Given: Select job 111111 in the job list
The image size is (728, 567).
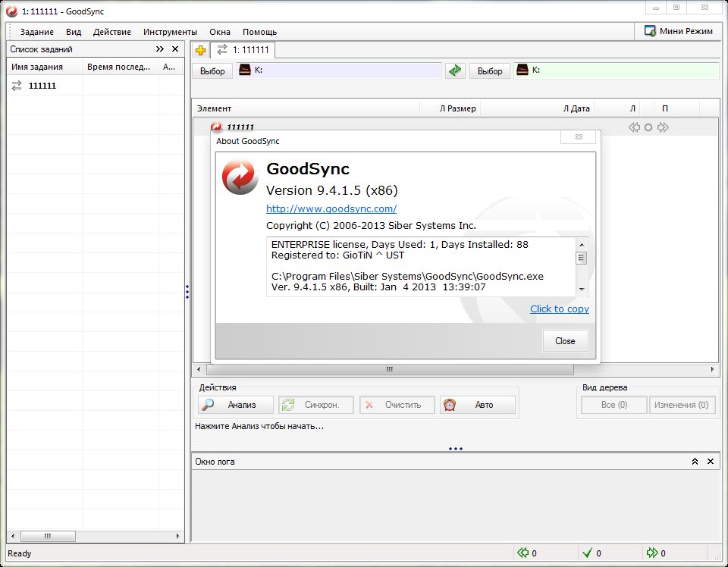Looking at the screenshot, I should 42,86.
